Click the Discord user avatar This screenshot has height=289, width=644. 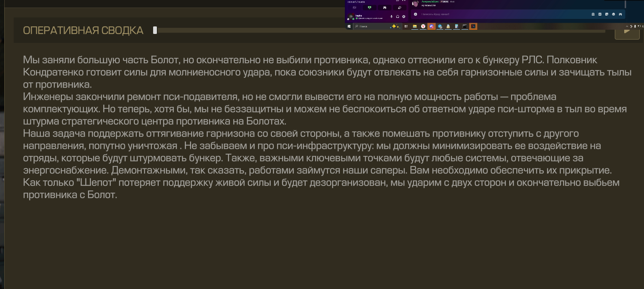tap(351, 17)
